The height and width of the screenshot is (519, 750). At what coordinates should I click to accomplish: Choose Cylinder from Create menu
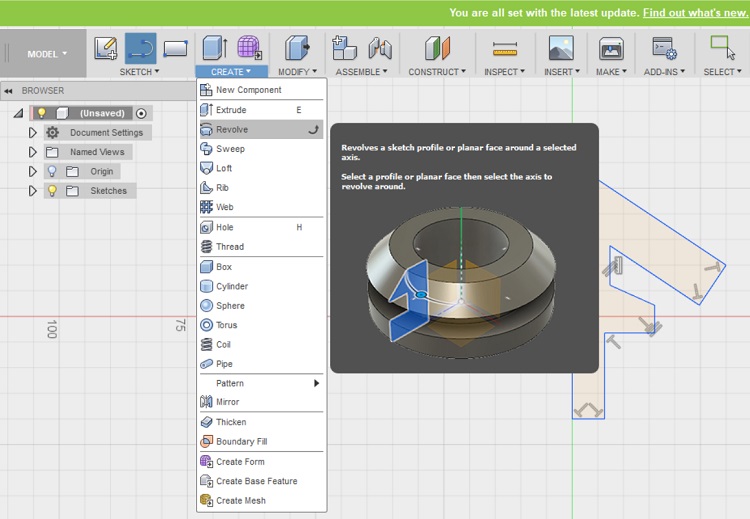click(262, 286)
